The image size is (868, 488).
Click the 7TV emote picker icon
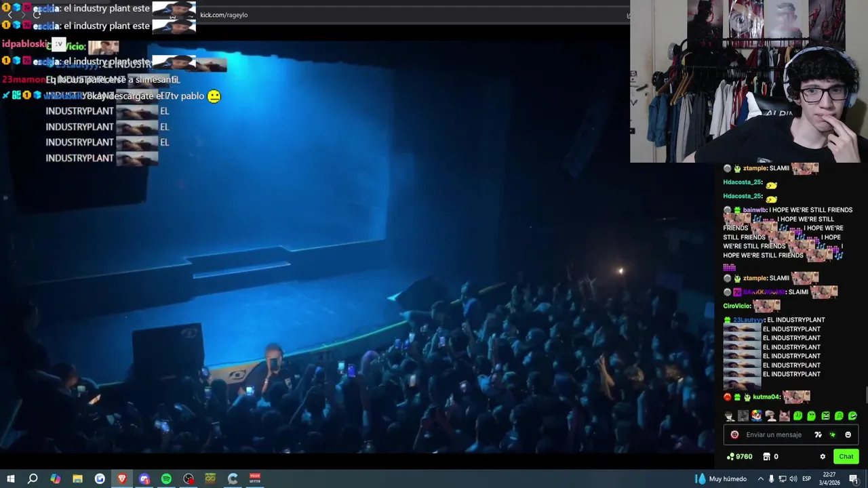click(818, 435)
